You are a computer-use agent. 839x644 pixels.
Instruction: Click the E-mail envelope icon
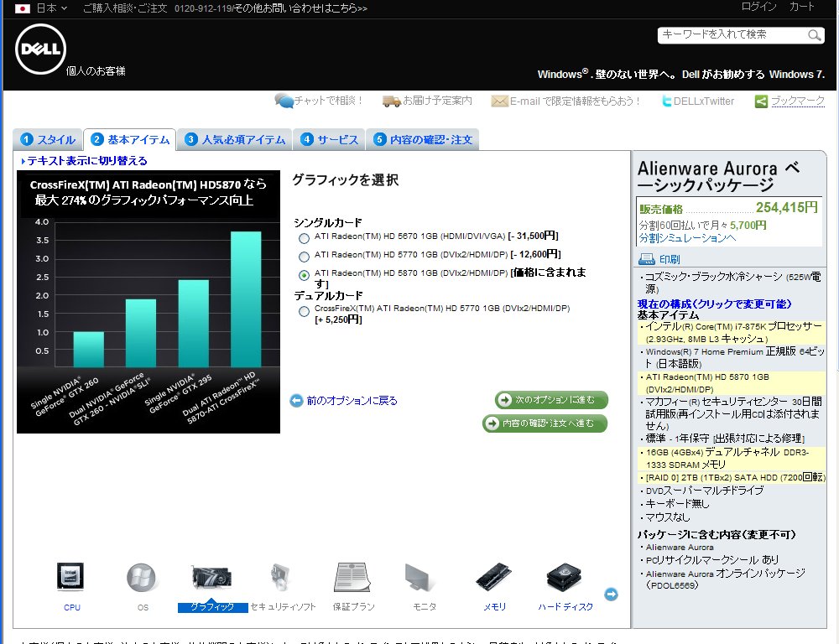[x=499, y=101]
